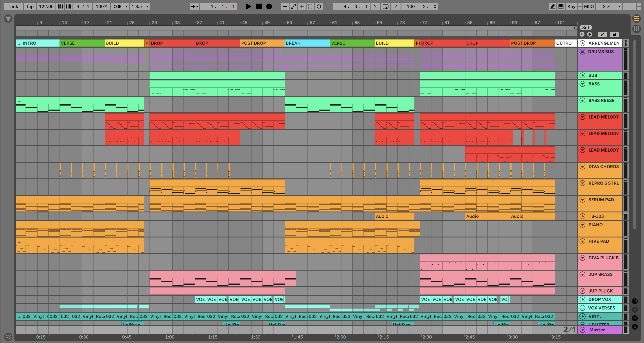Click the Stop transport button
Viewport: 644px width, 343px height.
tap(259, 6)
